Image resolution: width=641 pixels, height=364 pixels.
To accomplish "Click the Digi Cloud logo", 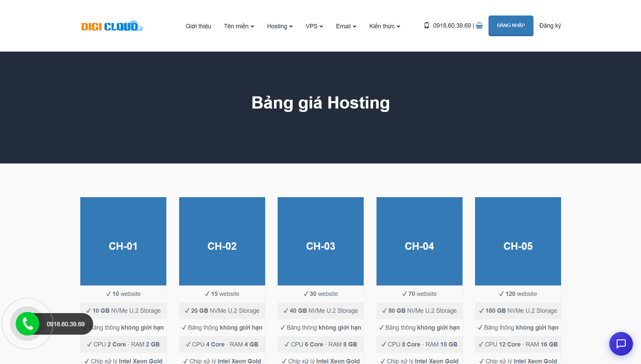I will click(112, 26).
